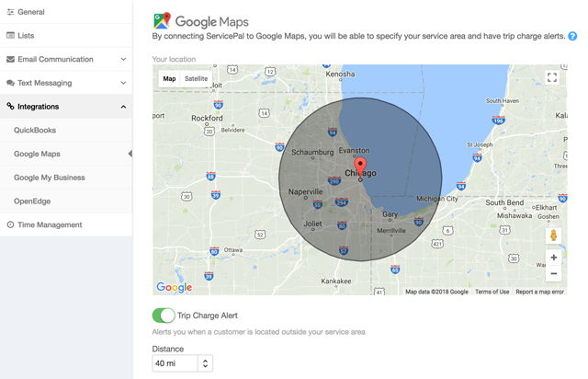Click the South Bend label on map

click(504, 202)
